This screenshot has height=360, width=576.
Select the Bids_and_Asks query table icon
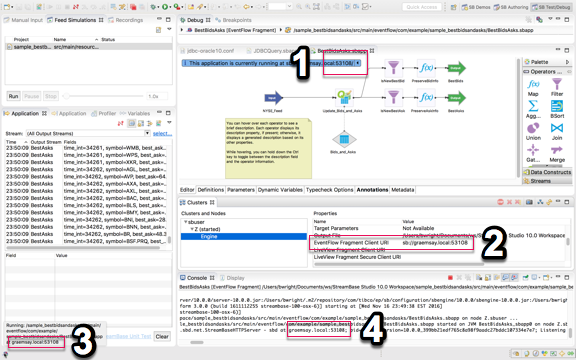coord(344,139)
